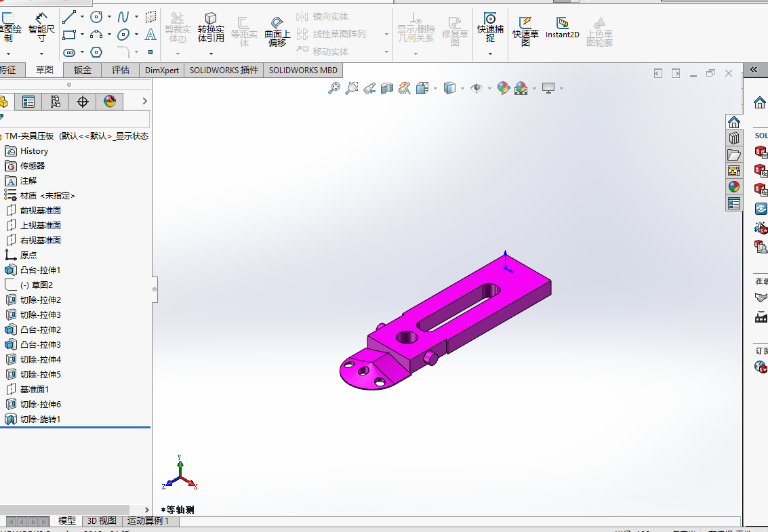This screenshot has height=532, width=768.
Task: Switch to the SOLIDWORKS MBD tab
Action: point(303,70)
